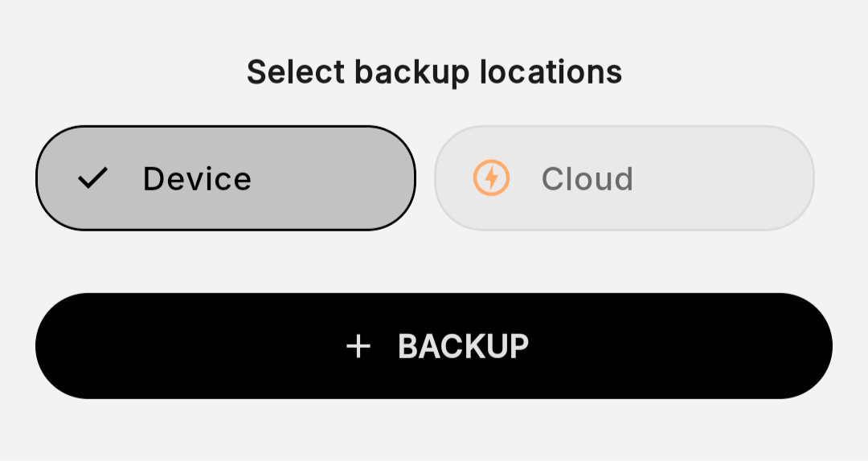Click the plus icon beside BACKUP
Screen dimensions: 868x461
358,346
